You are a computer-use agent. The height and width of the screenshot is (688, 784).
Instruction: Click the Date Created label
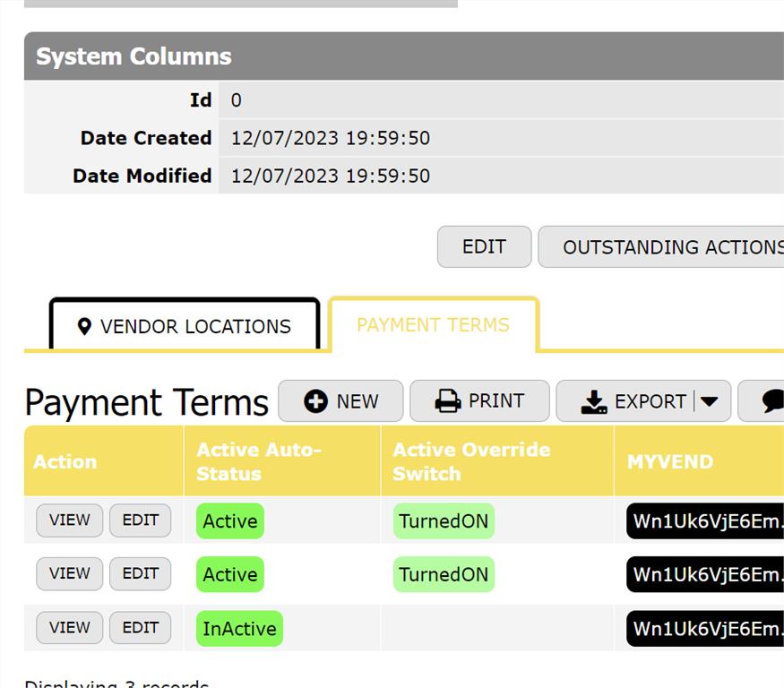point(146,138)
